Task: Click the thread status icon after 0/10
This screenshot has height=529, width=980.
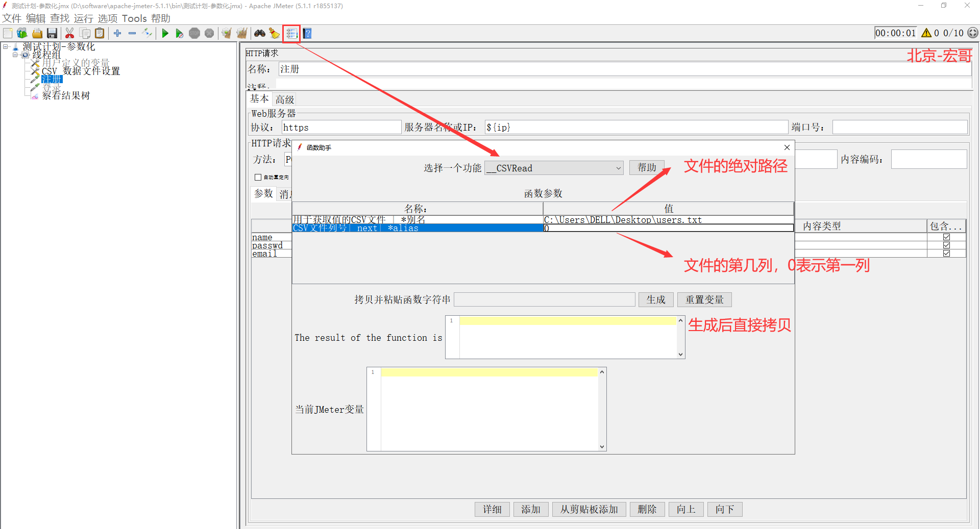Action: [973, 33]
